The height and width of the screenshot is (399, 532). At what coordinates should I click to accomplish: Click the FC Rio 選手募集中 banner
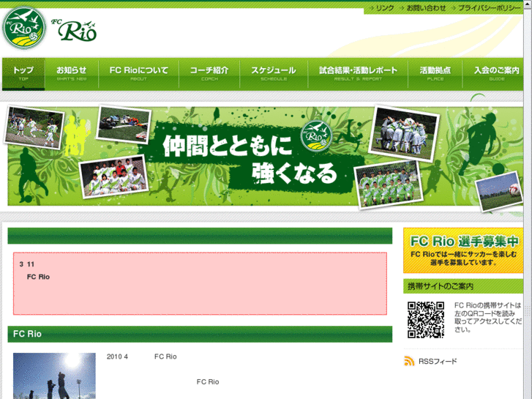463,250
